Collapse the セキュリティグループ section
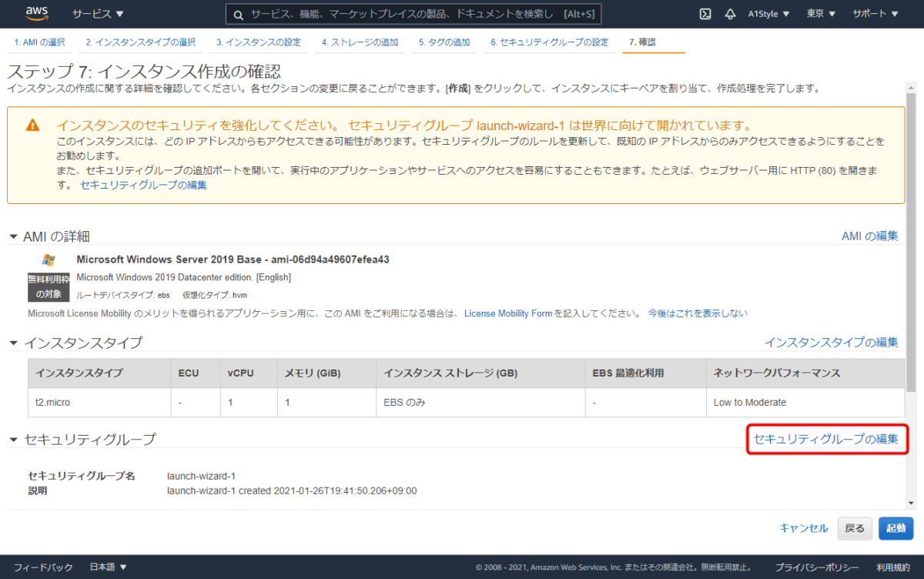924x579 pixels. pos(12,439)
